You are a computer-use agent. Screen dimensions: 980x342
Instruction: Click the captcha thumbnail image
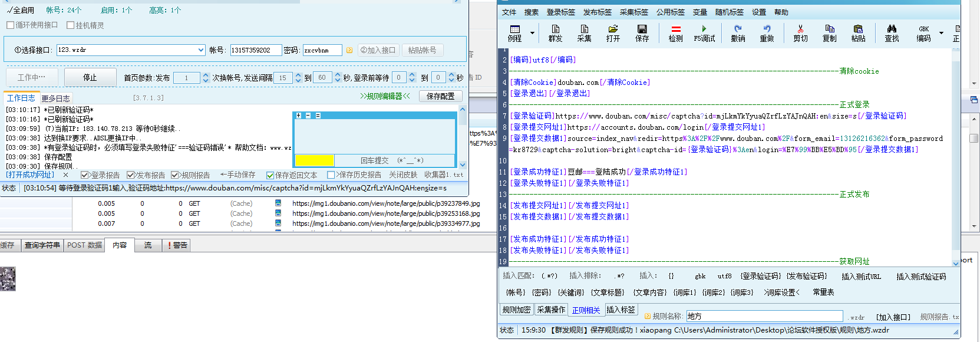(x=8, y=278)
